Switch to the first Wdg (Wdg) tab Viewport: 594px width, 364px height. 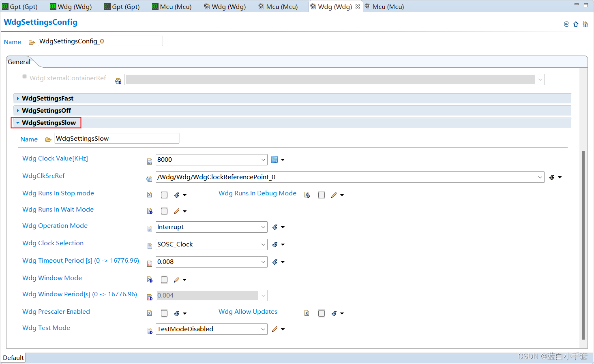point(71,6)
